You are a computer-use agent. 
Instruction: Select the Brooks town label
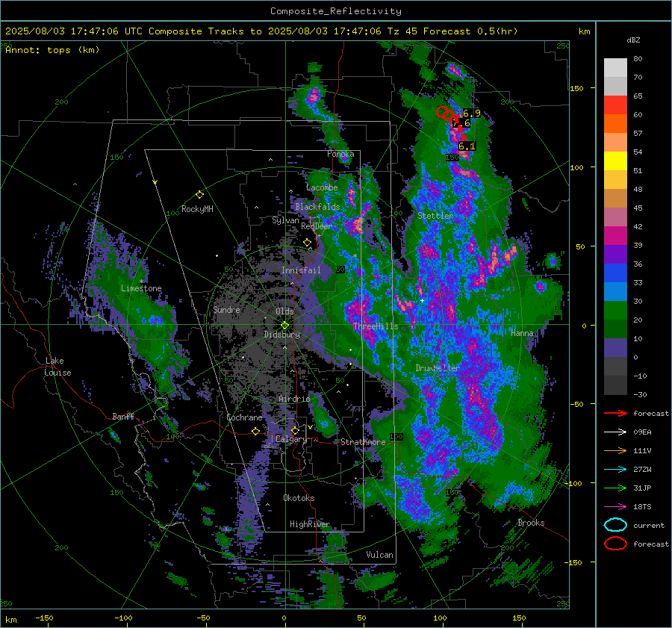pyautogui.click(x=531, y=523)
